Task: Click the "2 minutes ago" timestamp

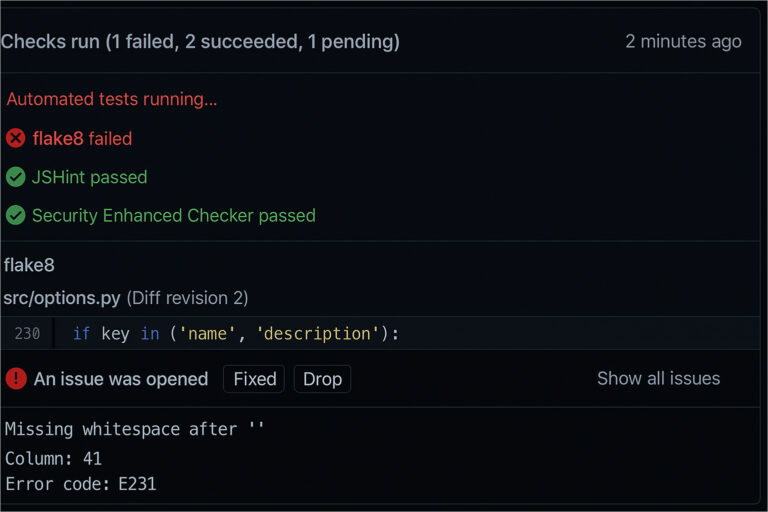Action: (x=683, y=41)
